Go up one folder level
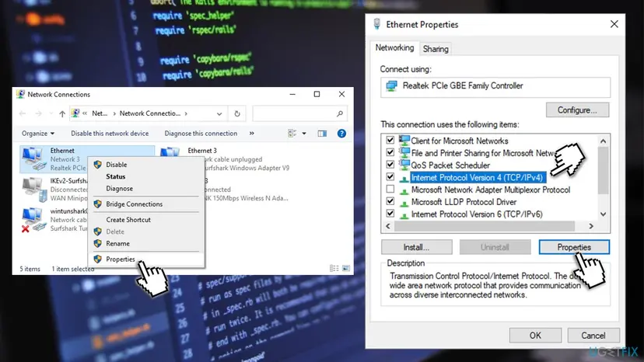This screenshot has width=644, height=362. [x=62, y=113]
